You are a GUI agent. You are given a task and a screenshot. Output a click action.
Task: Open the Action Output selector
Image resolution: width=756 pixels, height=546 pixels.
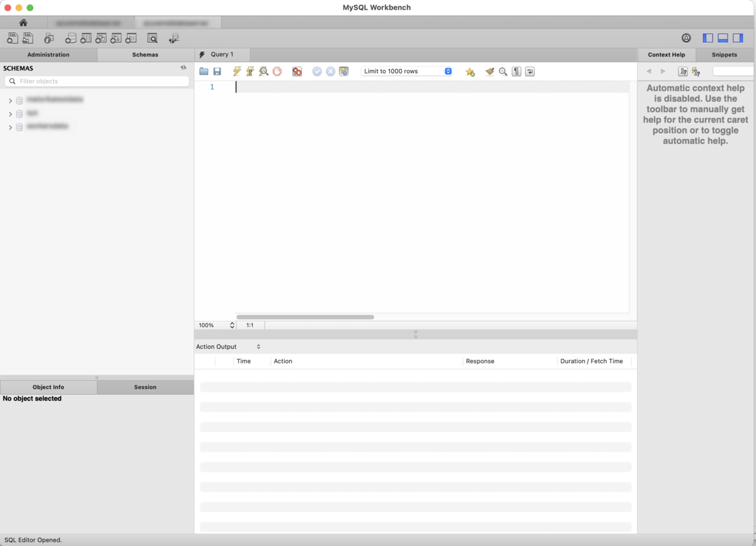[x=228, y=346]
